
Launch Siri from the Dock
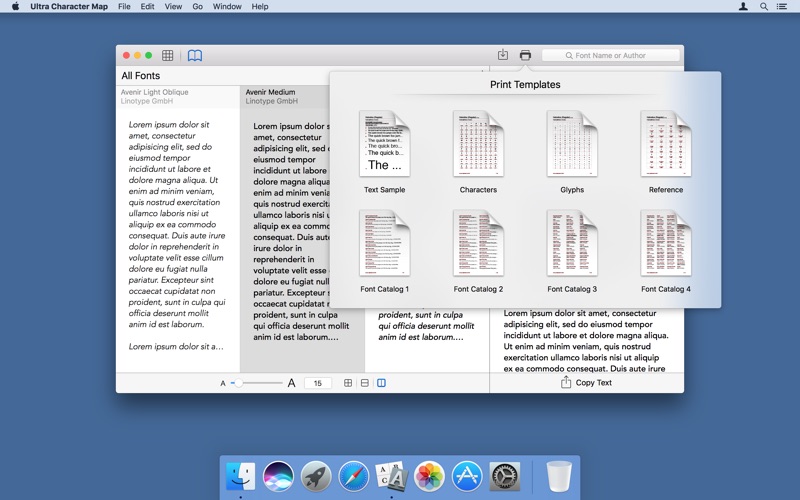(x=278, y=477)
